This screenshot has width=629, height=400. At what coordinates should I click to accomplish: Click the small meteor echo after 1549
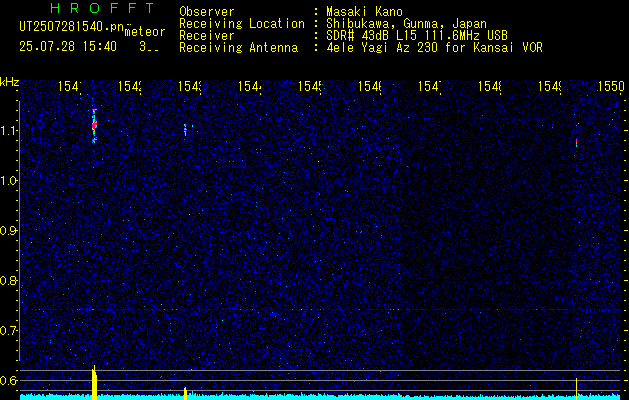[576, 142]
